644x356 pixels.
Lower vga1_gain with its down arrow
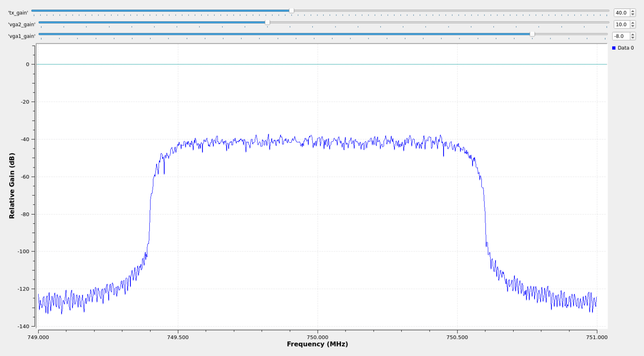point(633,38)
